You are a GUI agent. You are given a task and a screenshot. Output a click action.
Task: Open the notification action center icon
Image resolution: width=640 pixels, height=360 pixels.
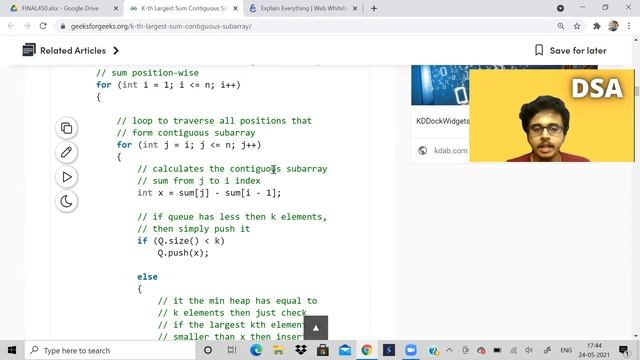[624, 350]
